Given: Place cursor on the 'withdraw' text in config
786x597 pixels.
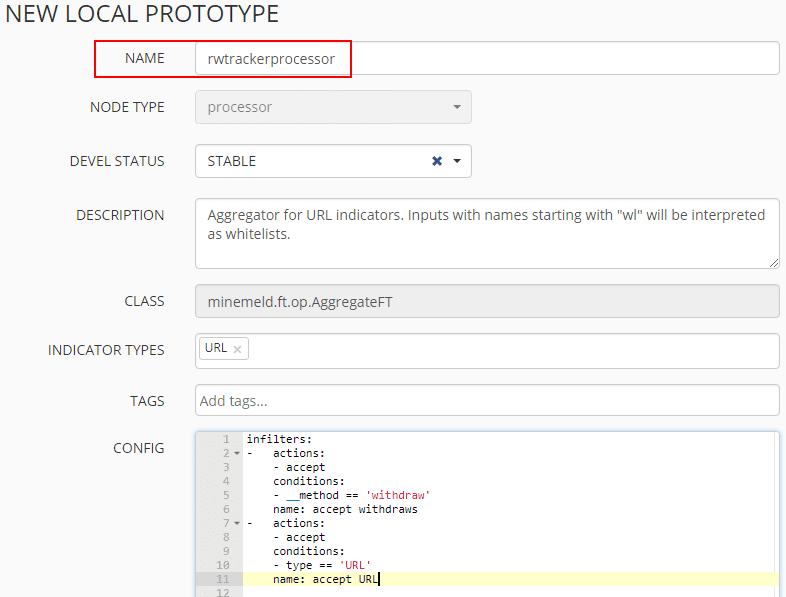Looking at the screenshot, I should [x=402, y=495].
